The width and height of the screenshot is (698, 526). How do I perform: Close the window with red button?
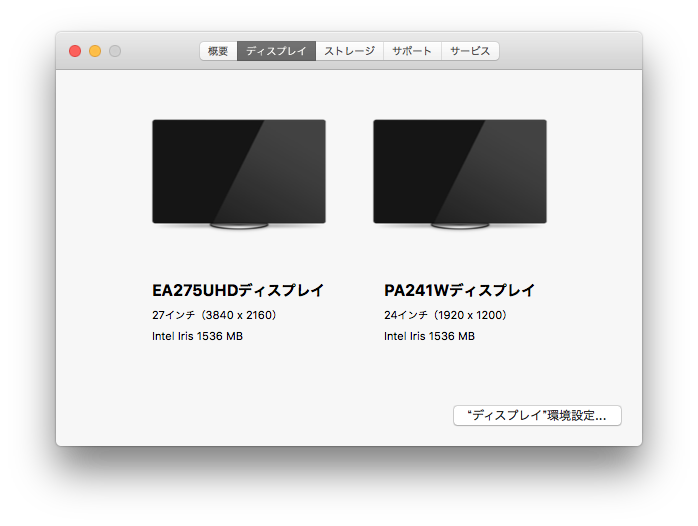(x=75, y=51)
